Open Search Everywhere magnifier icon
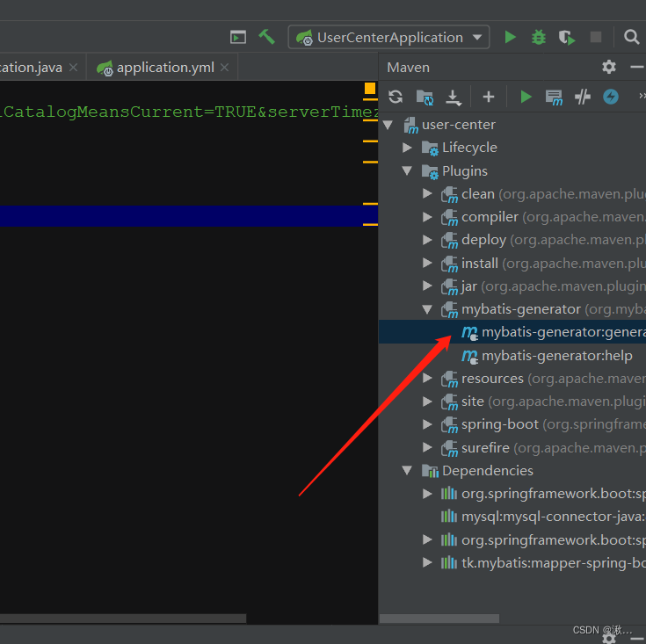The image size is (646, 644). pos(631,37)
